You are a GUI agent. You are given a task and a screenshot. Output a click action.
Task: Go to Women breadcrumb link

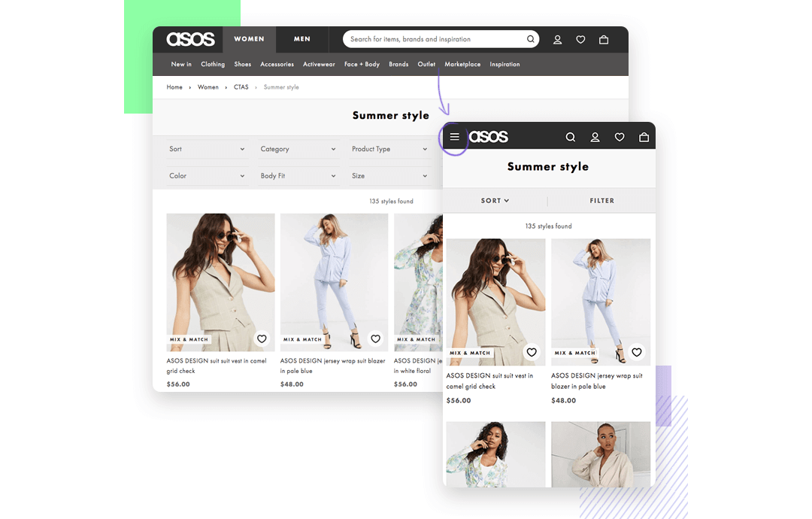click(x=208, y=87)
